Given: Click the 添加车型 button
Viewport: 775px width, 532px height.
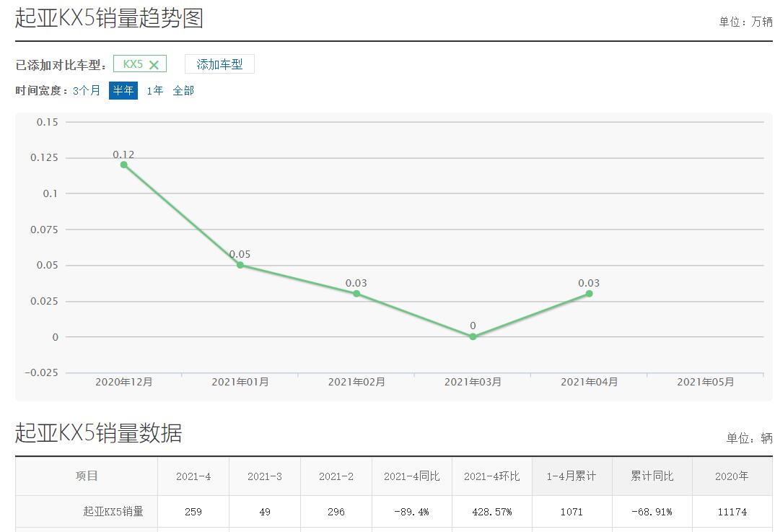Looking at the screenshot, I should pyautogui.click(x=219, y=64).
